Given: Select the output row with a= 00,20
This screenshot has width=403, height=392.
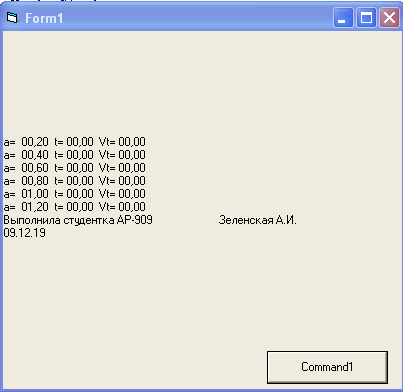Looking at the screenshot, I should [x=74, y=142].
